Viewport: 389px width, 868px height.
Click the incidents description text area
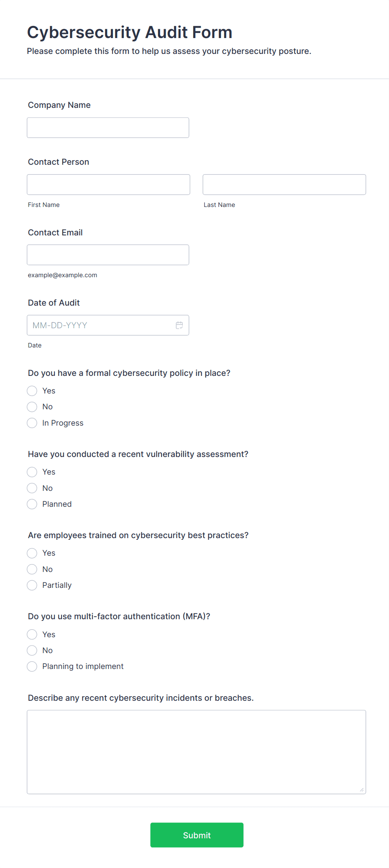click(197, 752)
